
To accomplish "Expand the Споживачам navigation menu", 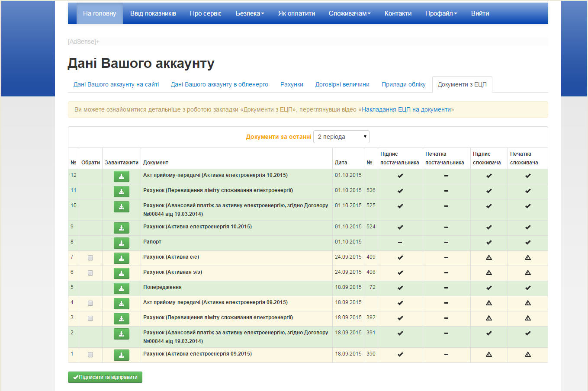I will [350, 13].
